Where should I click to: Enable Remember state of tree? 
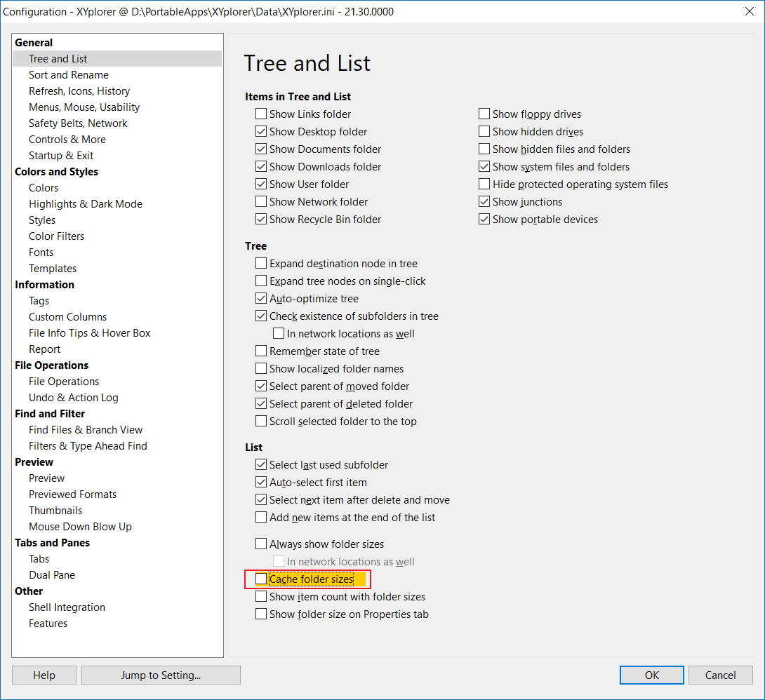(261, 351)
